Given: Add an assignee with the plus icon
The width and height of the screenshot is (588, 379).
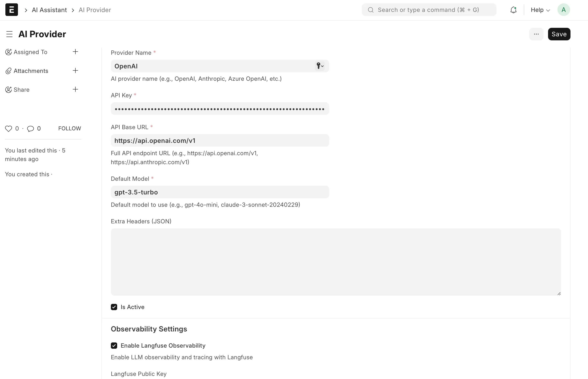Looking at the screenshot, I should click(x=75, y=52).
